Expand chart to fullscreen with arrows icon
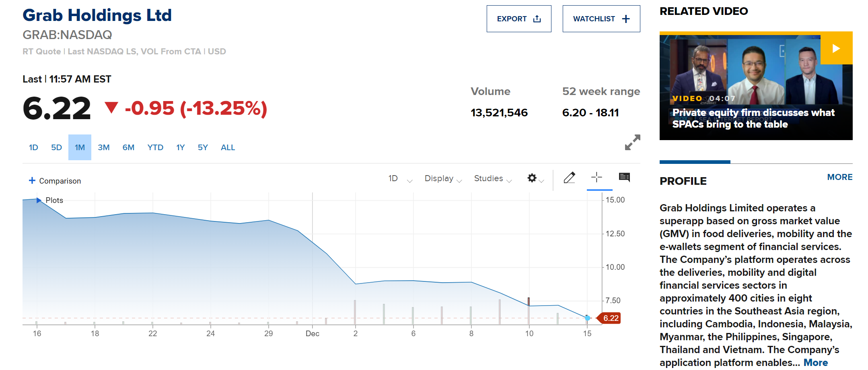 pyautogui.click(x=632, y=142)
